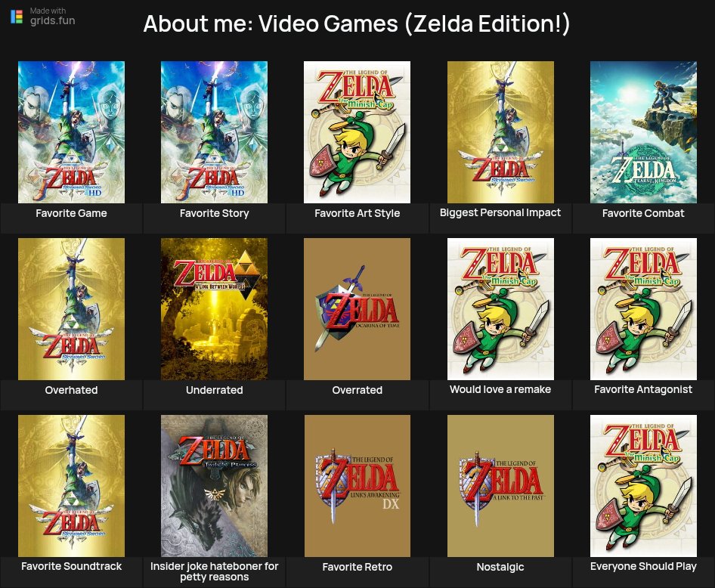Select the Favorite Antagonist cover thumbnail
The image size is (715, 588).
tap(643, 309)
